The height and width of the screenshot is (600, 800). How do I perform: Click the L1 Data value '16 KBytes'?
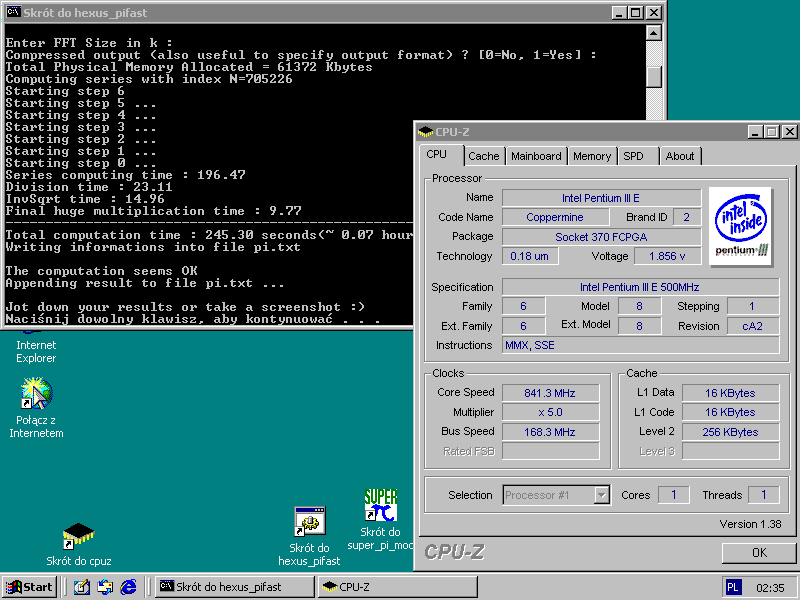coord(730,393)
